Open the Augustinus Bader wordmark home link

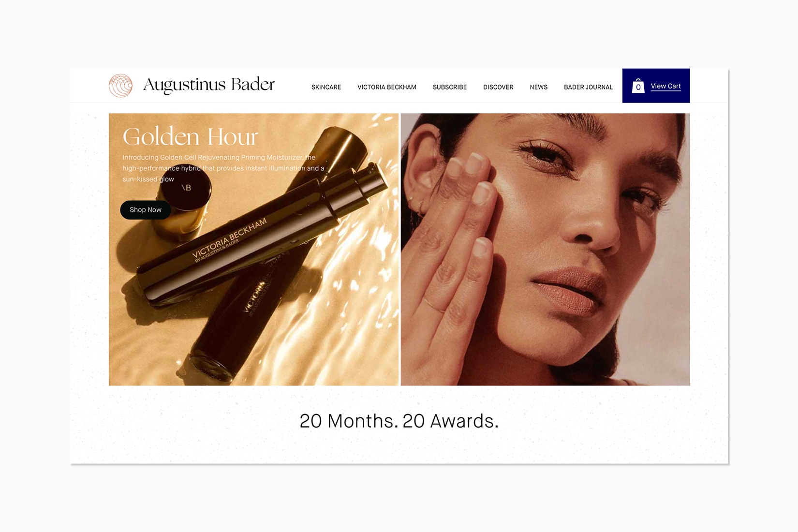point(209,85)
